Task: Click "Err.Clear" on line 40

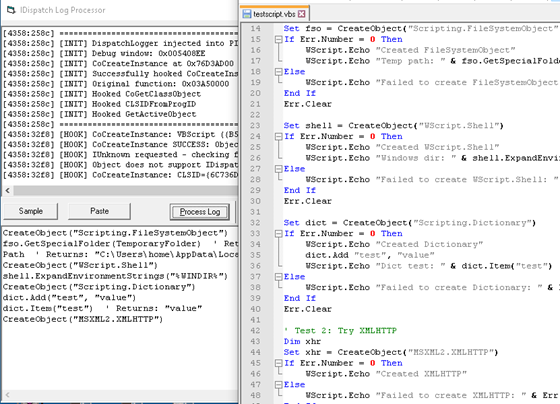Action: (308, 309)
